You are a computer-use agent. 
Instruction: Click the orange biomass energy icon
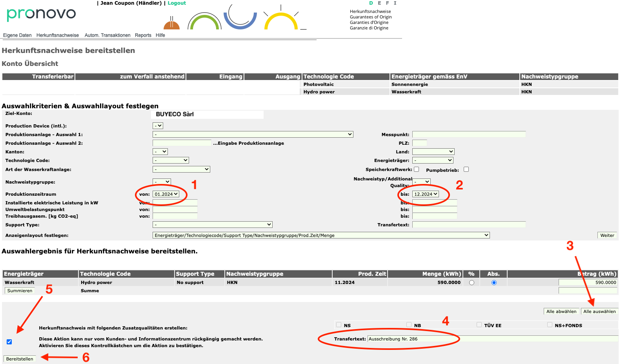click(171, 24)
